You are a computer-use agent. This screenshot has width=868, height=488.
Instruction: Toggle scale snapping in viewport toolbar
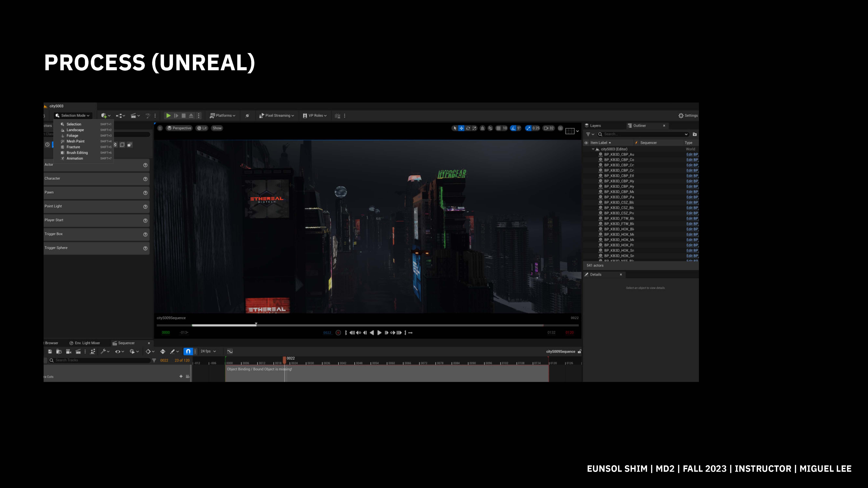528,128
